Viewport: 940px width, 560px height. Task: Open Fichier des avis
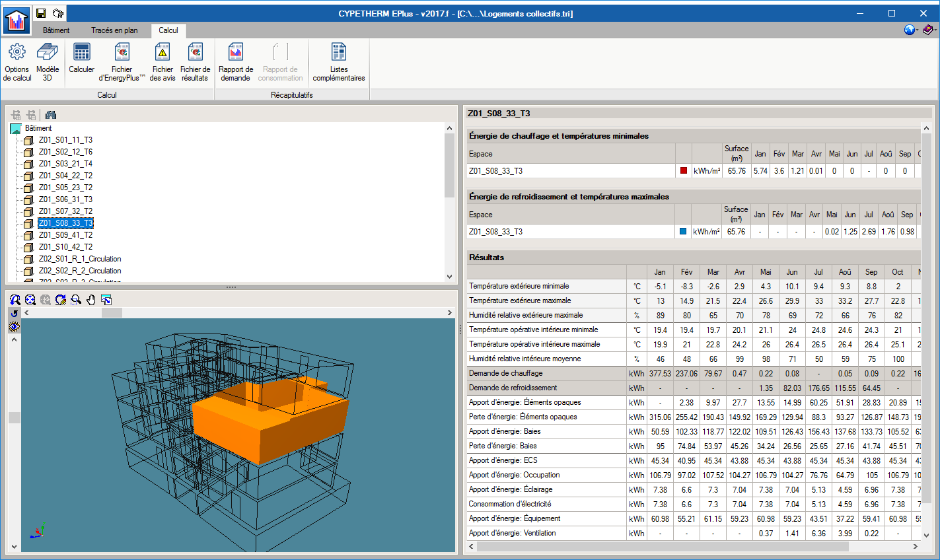(163, 62)
